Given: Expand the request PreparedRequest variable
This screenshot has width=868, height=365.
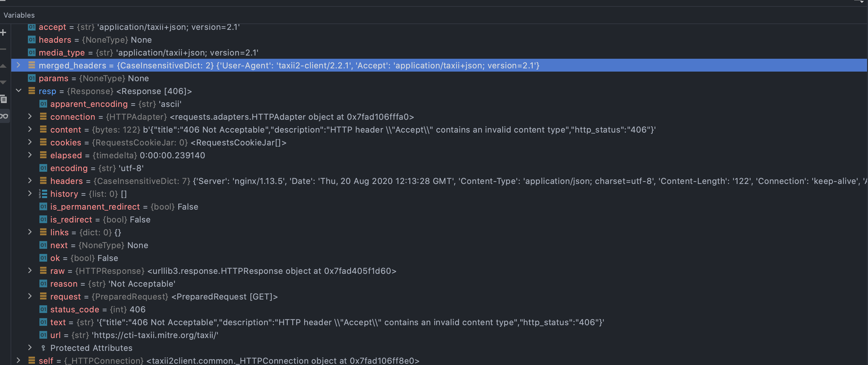Looking at the screenshot, I should click(30, 297).
